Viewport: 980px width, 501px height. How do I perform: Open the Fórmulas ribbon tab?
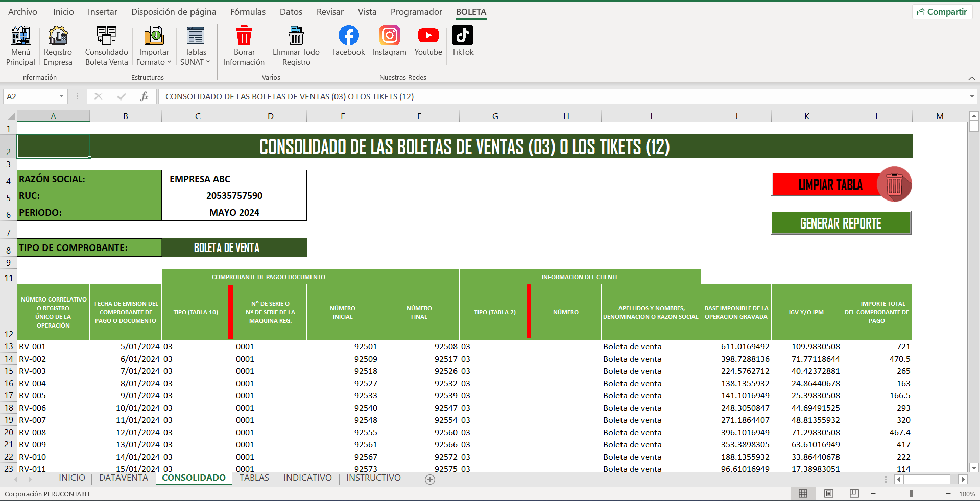click(248, 12)
